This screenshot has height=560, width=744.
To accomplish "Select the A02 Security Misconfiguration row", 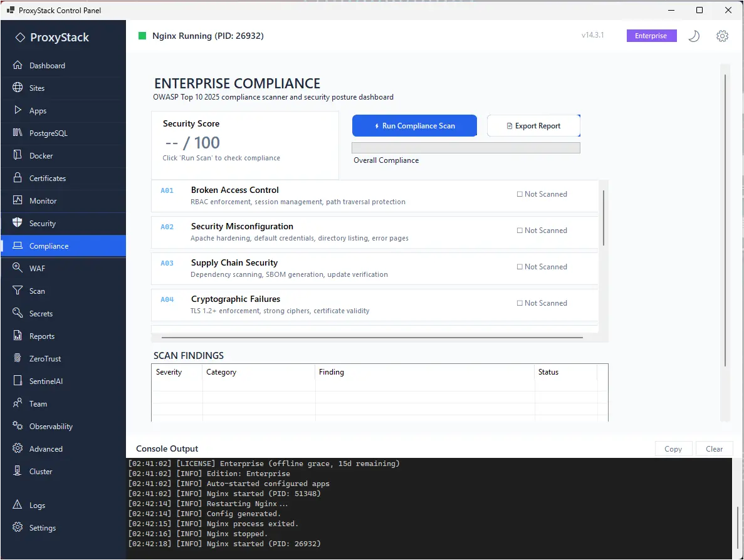I will tap(374, 232).
